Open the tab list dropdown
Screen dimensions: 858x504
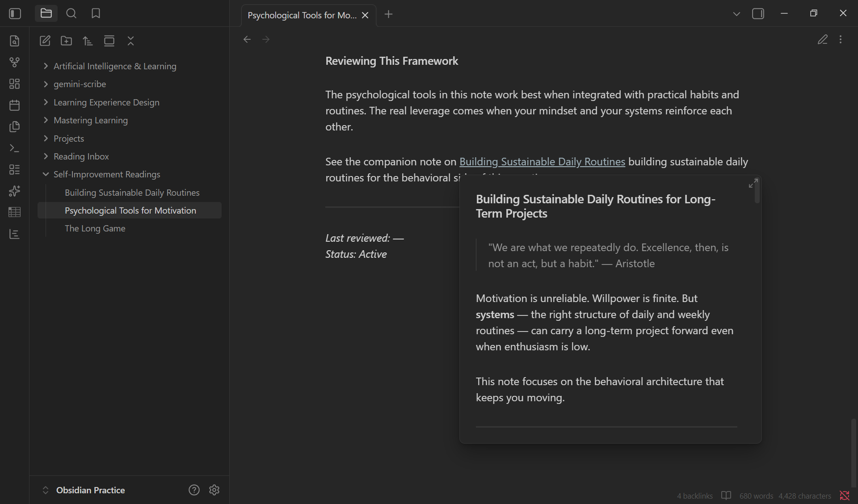(x=736, y=14)
